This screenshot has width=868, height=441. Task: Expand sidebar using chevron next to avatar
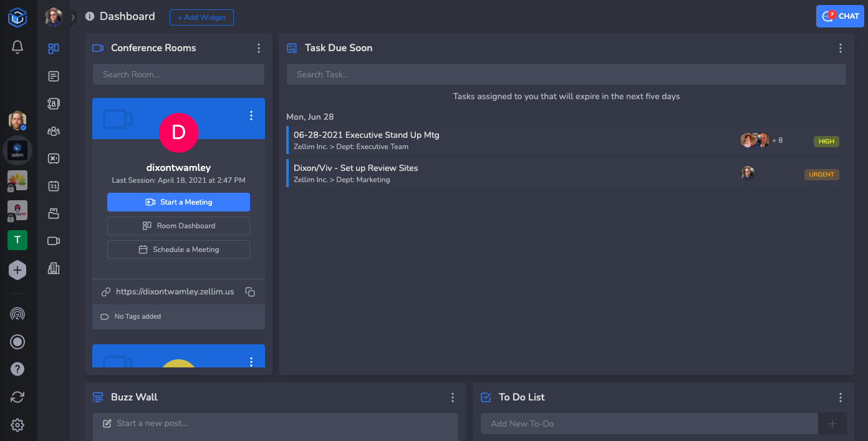(x=73, y=17)
